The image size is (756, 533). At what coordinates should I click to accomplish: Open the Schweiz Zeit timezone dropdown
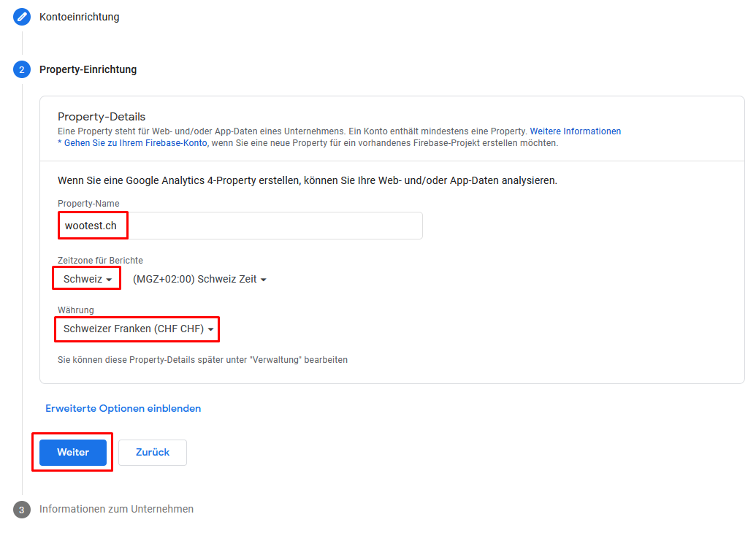pyautogui.click(x=199, y=279)
